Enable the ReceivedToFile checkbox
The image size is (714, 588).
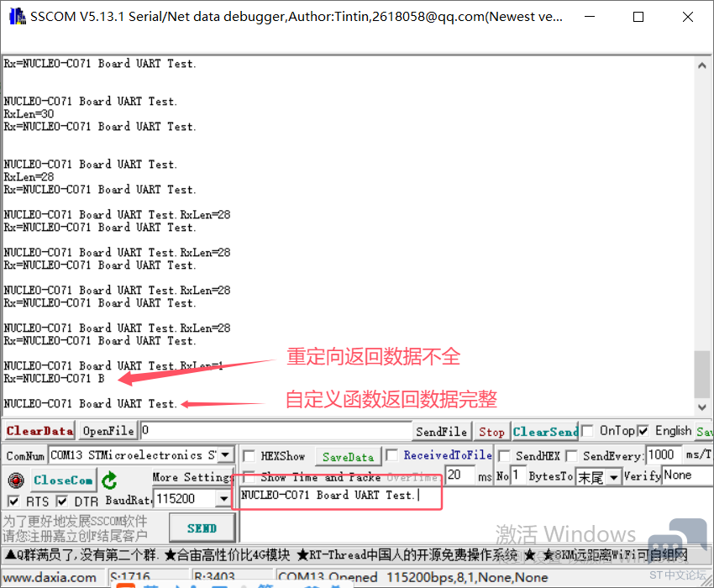click(391, 454)
